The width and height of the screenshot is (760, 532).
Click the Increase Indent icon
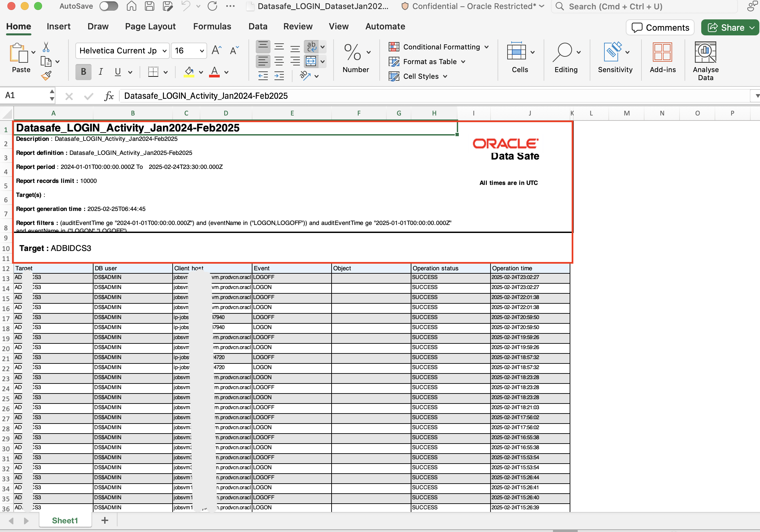click(279, 76)
